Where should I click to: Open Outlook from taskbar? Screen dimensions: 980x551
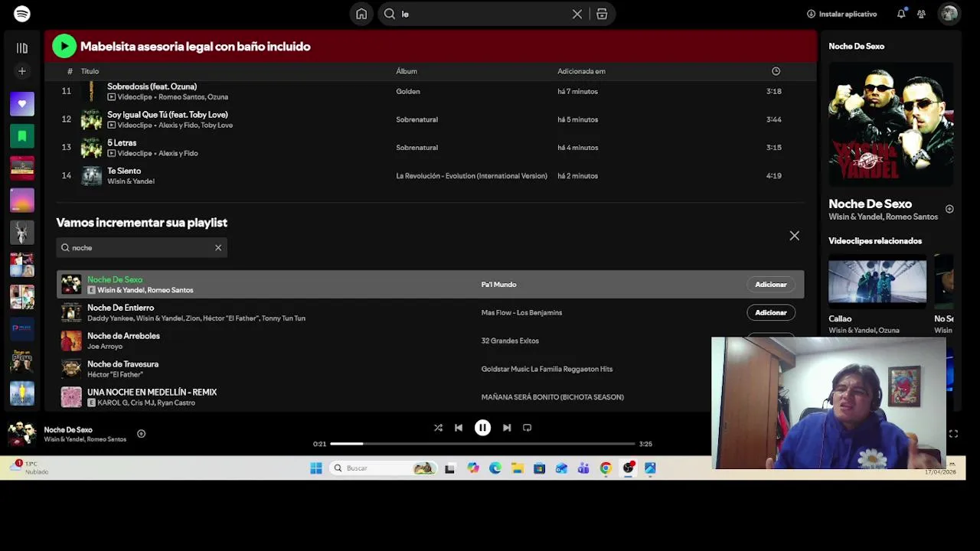[561, 468]
